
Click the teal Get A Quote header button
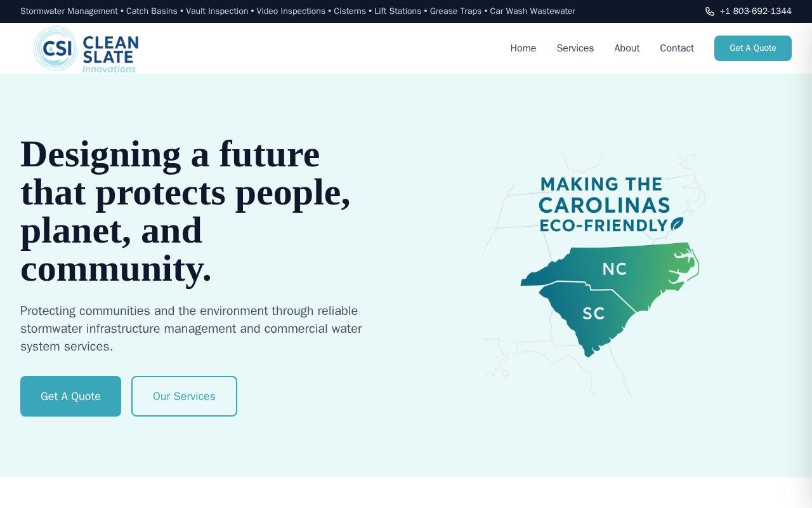click(753, 48)
